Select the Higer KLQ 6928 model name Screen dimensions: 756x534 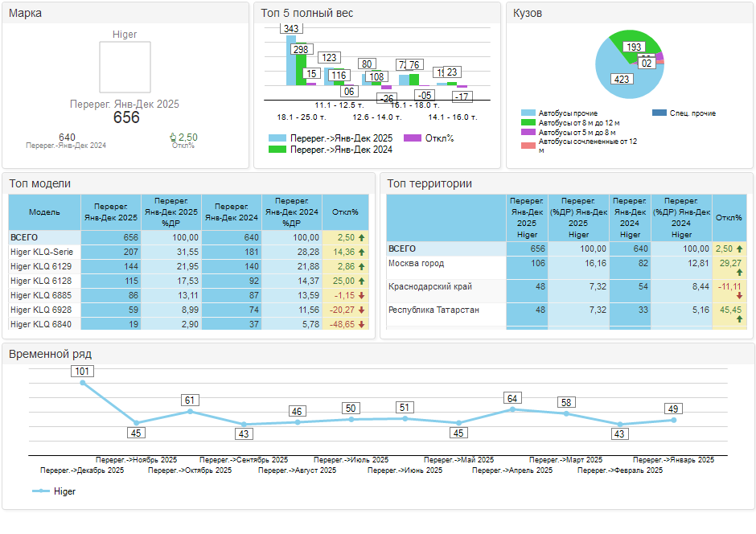click(41, 310)
